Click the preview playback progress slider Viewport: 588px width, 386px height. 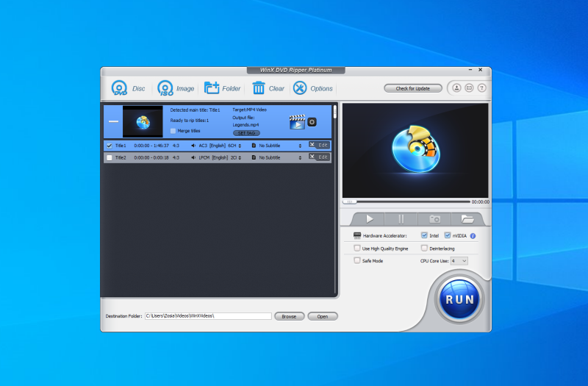point(406,201)
